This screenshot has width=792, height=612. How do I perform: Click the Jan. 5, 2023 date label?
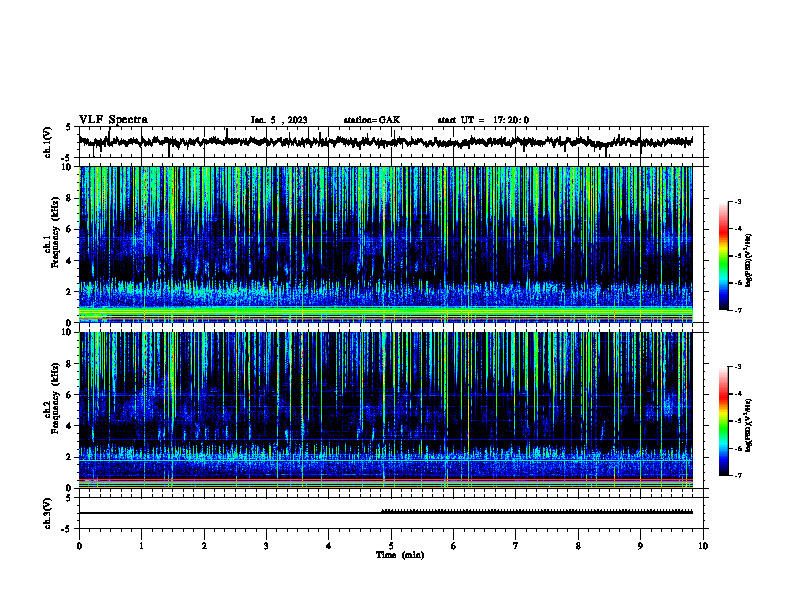point(279,120)
